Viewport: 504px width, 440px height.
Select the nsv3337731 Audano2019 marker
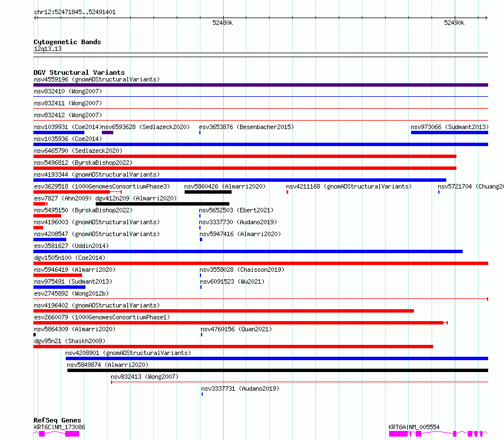(x=202, y=394)
